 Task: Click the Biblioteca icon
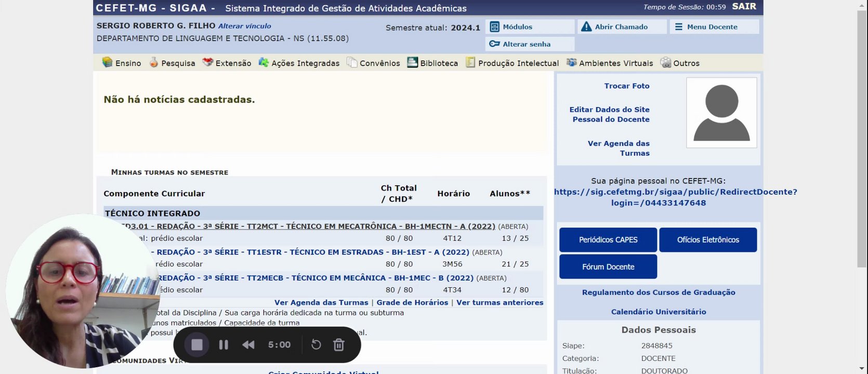tap(412, 62)
